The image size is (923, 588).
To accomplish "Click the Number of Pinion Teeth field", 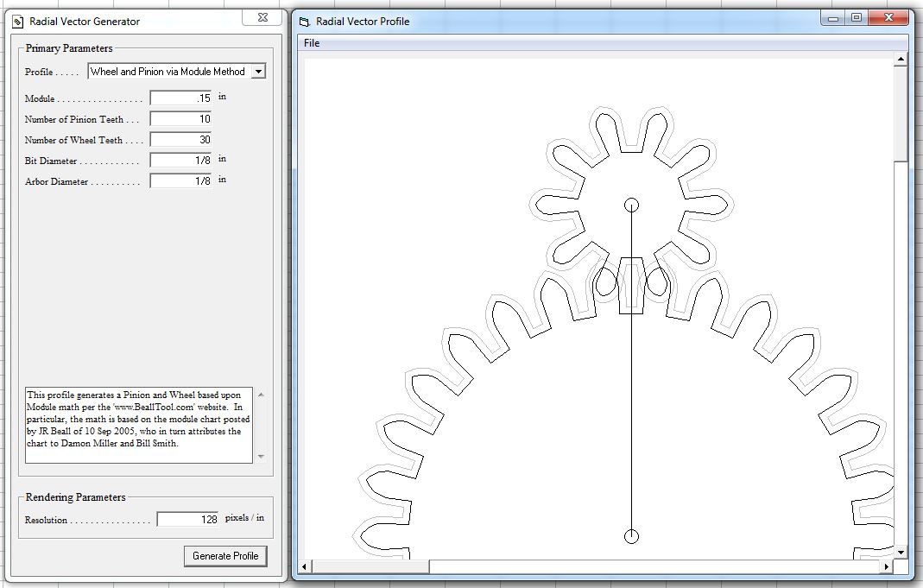I will coord(180,118).
